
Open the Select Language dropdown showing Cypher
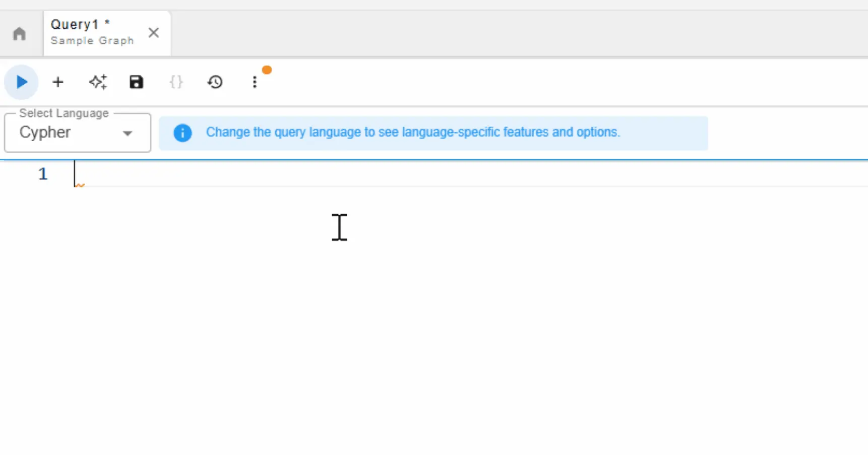tap(71, 133)
